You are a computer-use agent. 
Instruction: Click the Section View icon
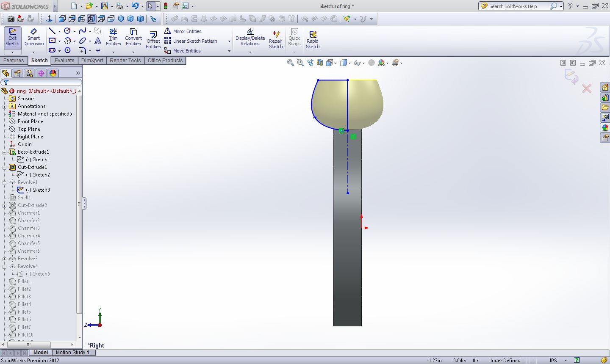[x=320, y=63]
